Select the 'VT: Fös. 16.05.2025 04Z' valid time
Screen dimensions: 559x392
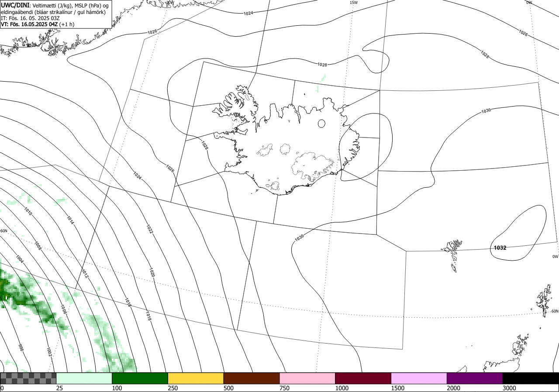pos(29,24)
